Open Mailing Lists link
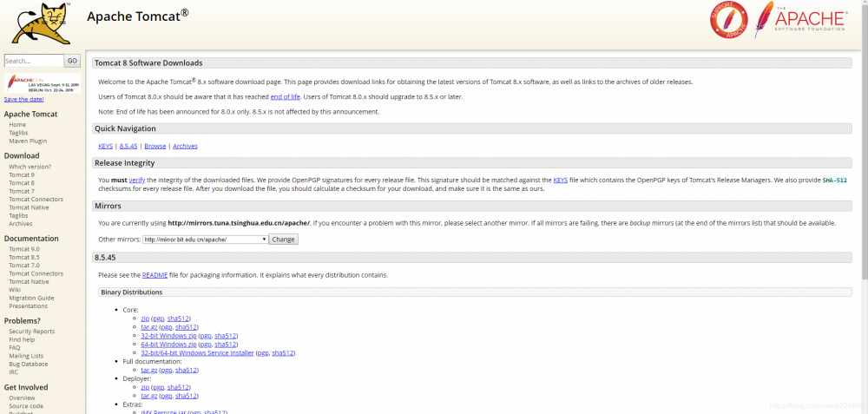 [x=26, y=356]
